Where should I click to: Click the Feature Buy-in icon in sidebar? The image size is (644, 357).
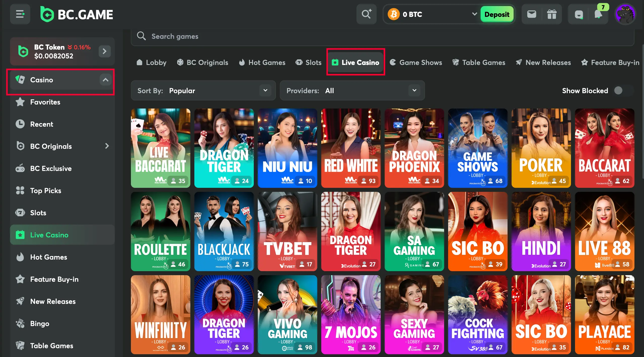pyautogui.click(x=20, y=279)
